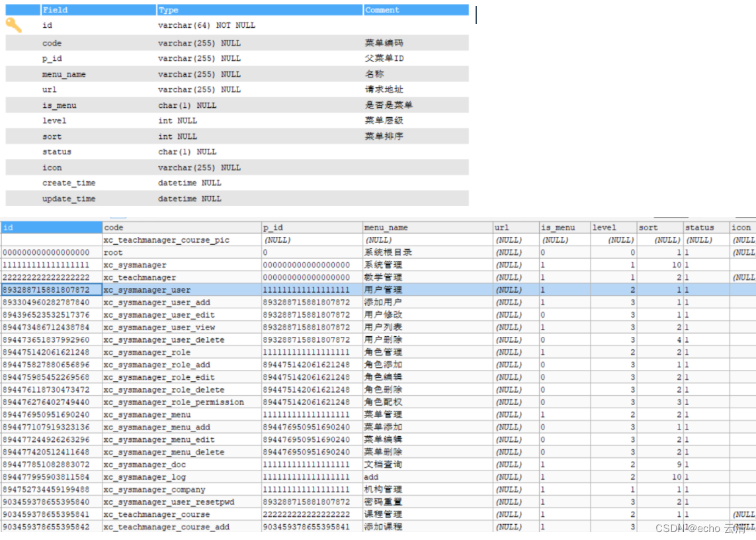
Task: Click the 'code' field row in schema
Action: (x=237, y=43)
